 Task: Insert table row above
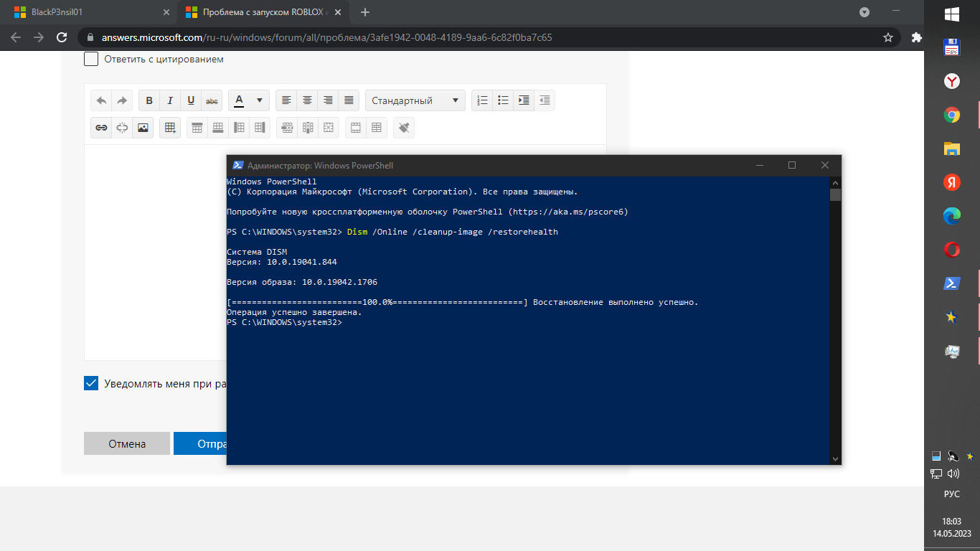(197, 128)
